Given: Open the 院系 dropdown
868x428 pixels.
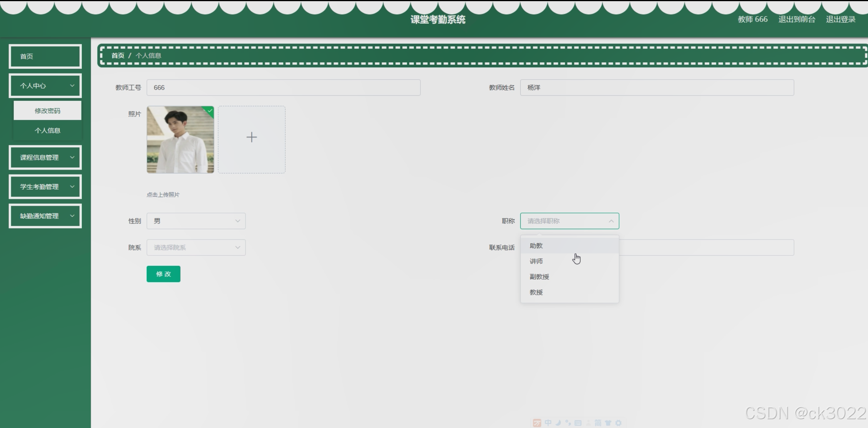Looking at the screenshot, I should tap(196, 248).
